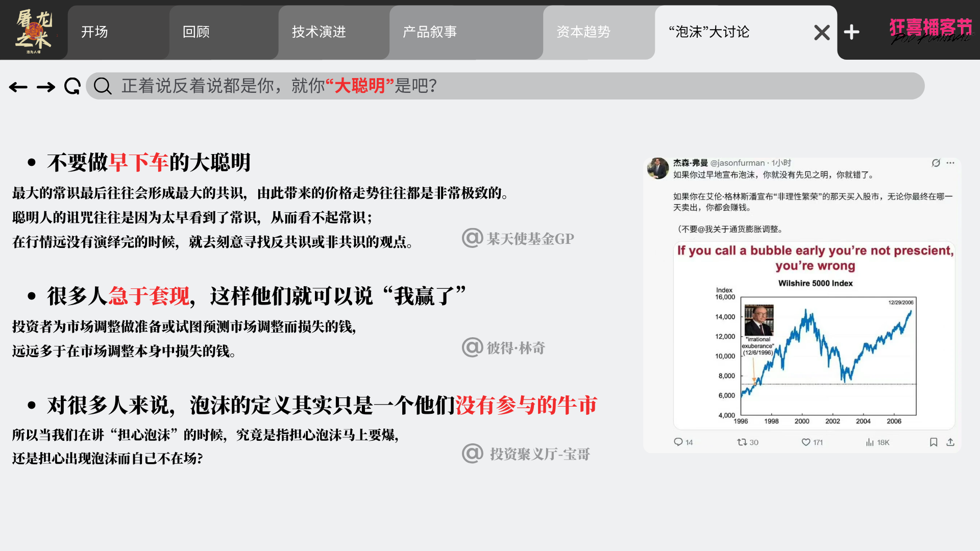
Task: Click the browser forward arrow
Action: click(x=46, y=87)
